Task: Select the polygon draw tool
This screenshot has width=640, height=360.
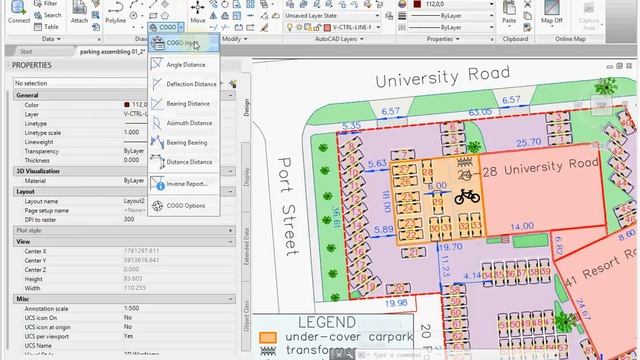Action: pyautogui.click(x=164, y=16)
